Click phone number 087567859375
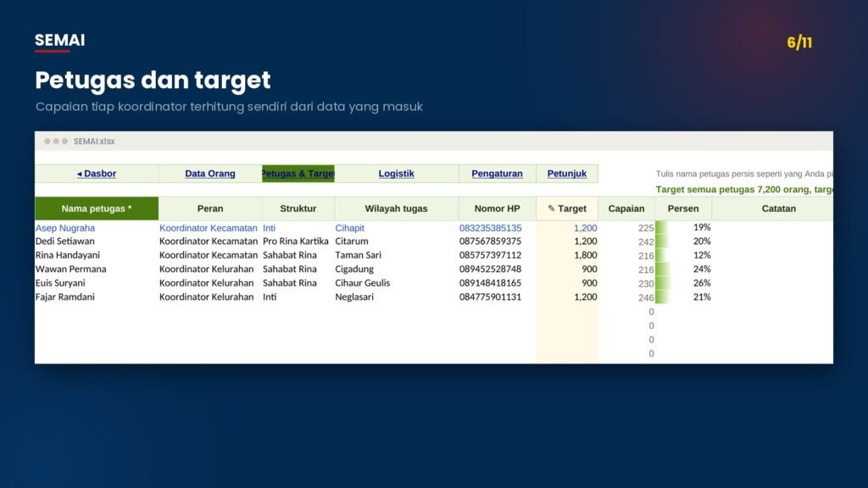The image size is (868, 488). click(491, 241)
